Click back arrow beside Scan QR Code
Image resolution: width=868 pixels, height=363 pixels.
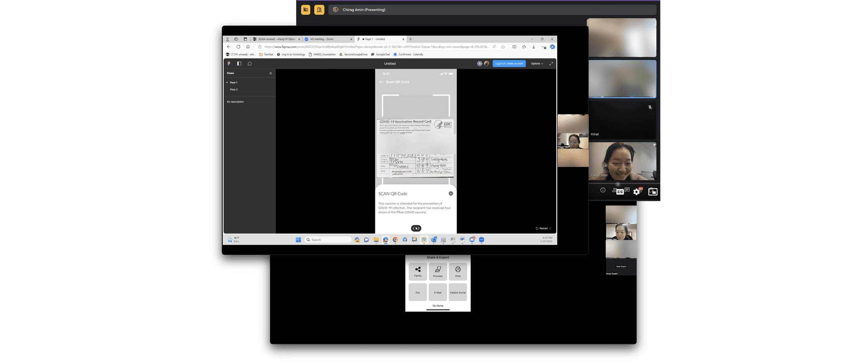pyautogui.click(x=381, y=82)
